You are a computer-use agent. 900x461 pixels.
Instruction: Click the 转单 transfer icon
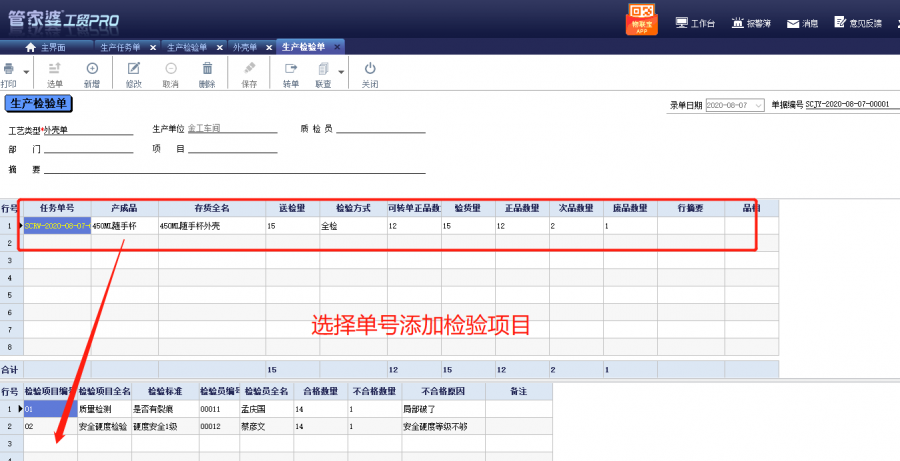[291, 69]
